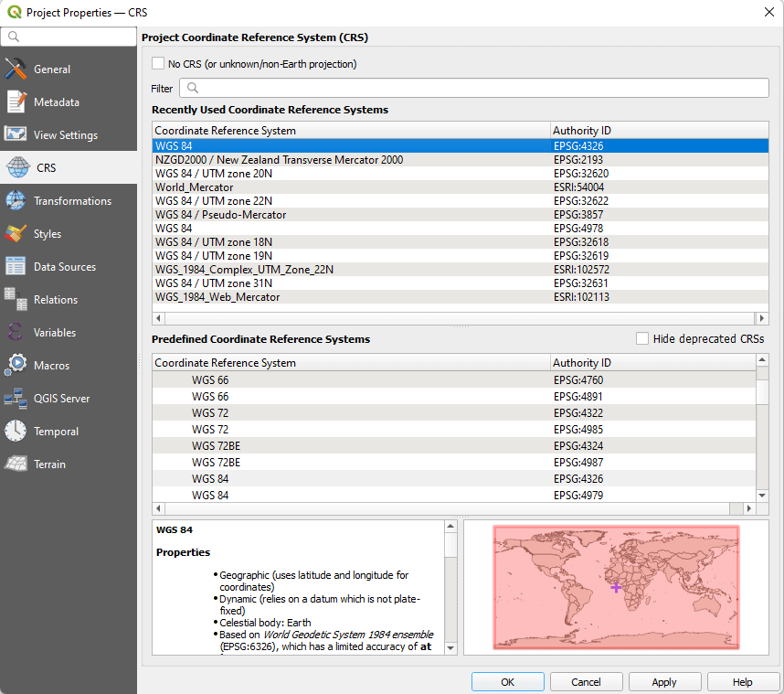Click the Transformations globe icon
Screen dimensions: 784x694
tap(16, 201)
